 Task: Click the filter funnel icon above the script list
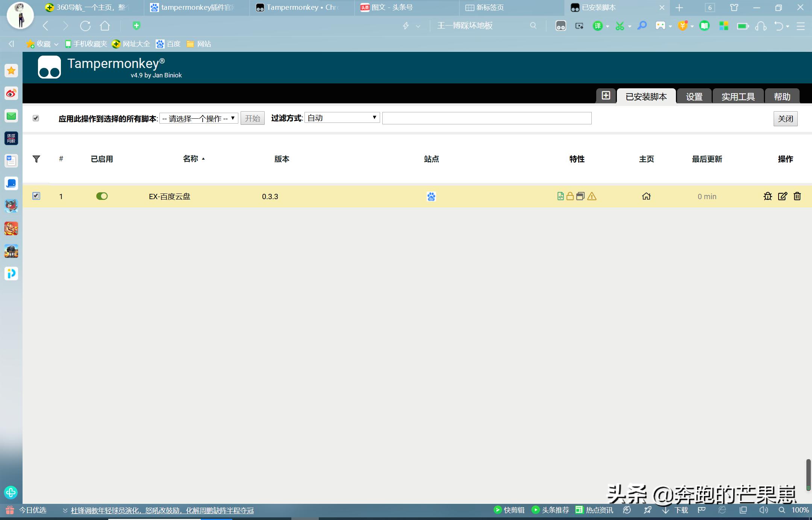click(36, 159)
